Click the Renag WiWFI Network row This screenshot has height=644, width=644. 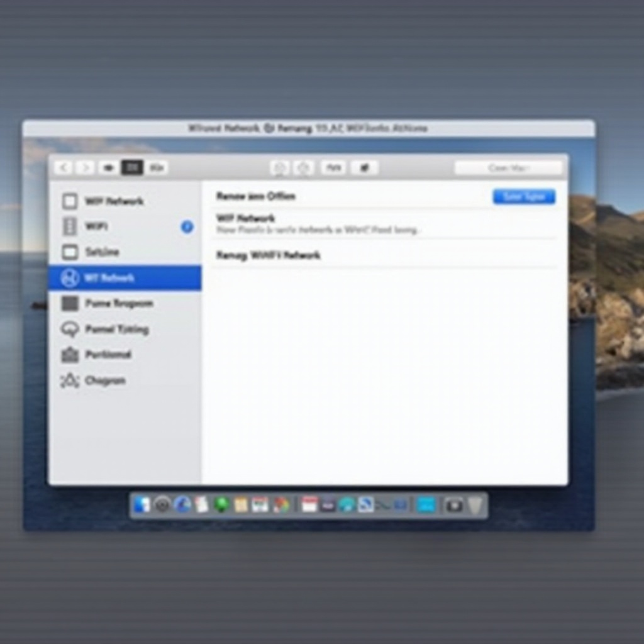[x=269, y=255]
